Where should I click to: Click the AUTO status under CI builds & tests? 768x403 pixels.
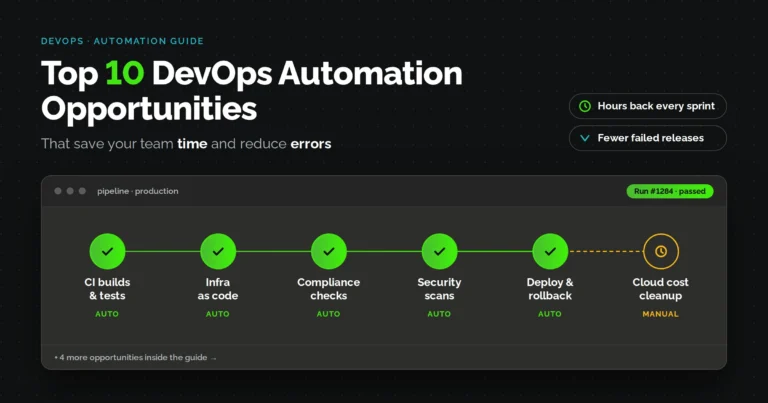[x=107, y=314]
